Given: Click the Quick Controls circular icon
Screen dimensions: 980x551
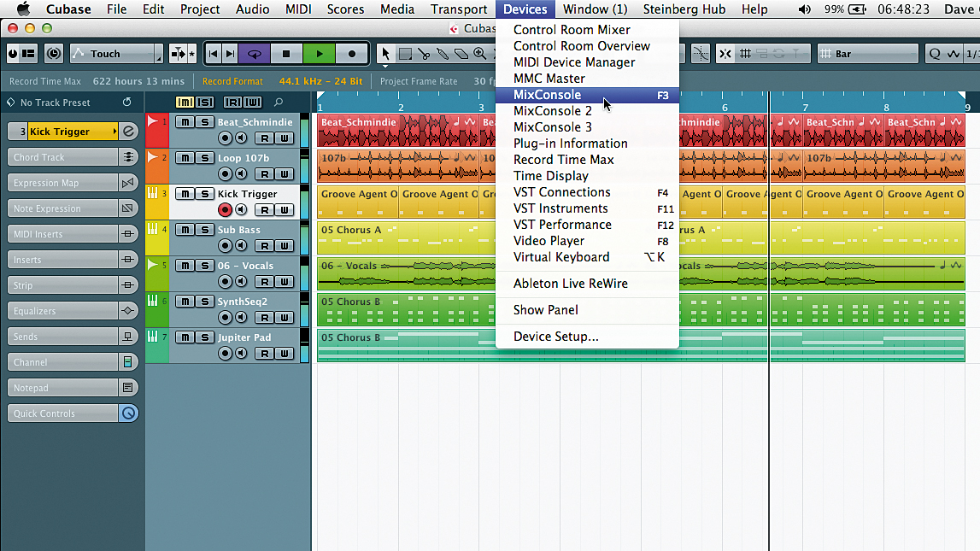Looking at the screenshot, I should click(128, 413).
